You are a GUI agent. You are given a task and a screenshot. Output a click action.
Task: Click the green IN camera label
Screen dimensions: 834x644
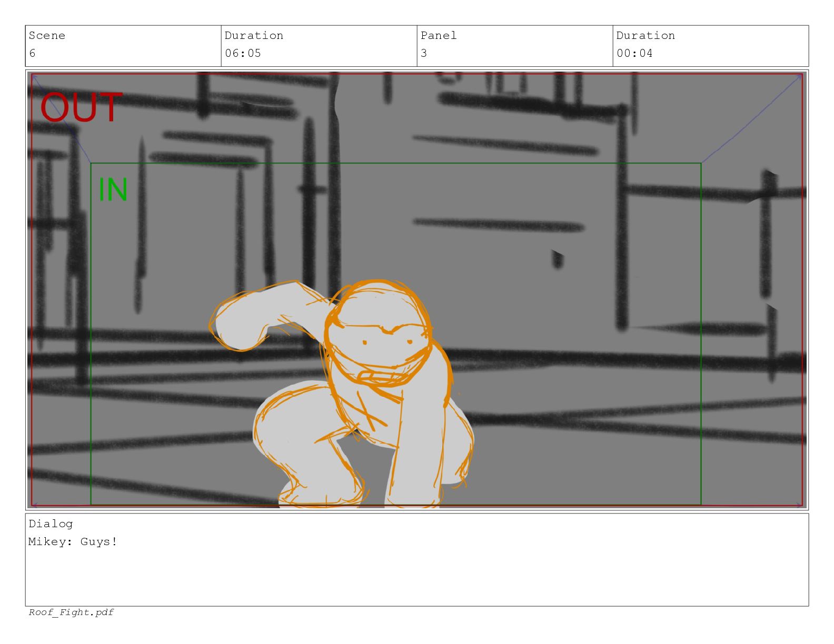[x=113, y=190]
